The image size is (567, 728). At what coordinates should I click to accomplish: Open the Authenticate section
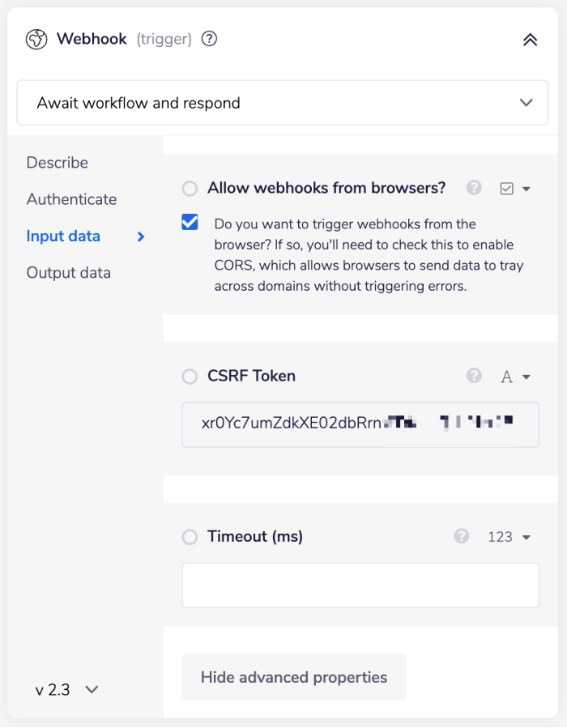71,199
